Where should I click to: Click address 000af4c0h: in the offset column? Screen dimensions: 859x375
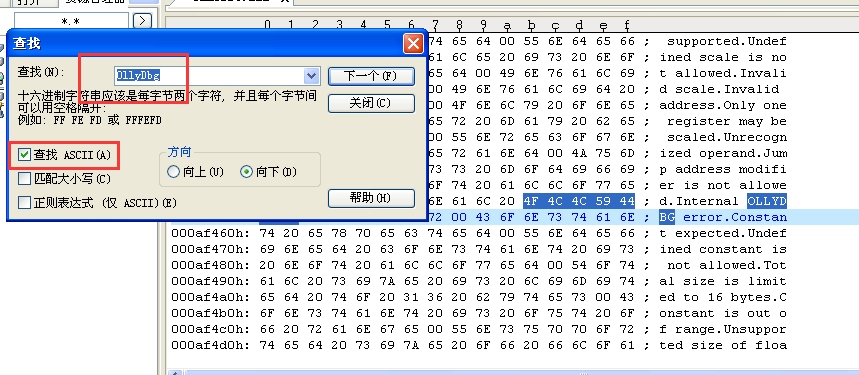pyautogui.click(x=211, y=329)
